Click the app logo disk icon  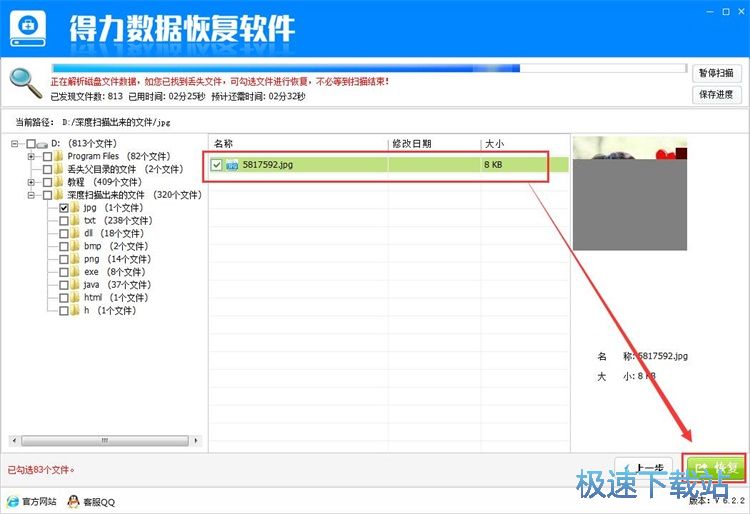point(28,29)
